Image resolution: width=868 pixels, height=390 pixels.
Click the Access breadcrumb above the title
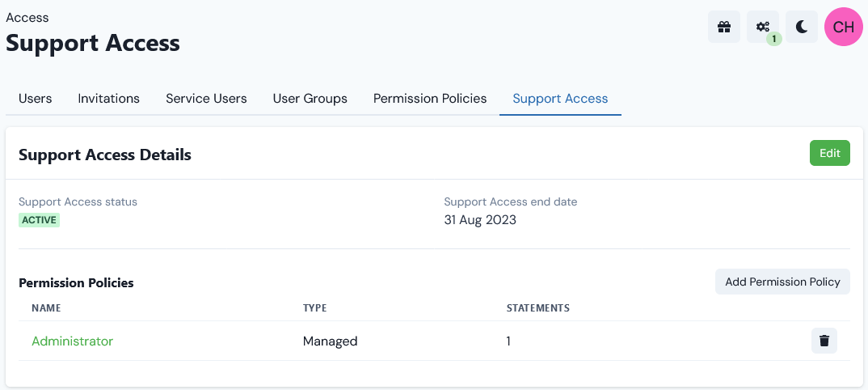tap(27, 17)
